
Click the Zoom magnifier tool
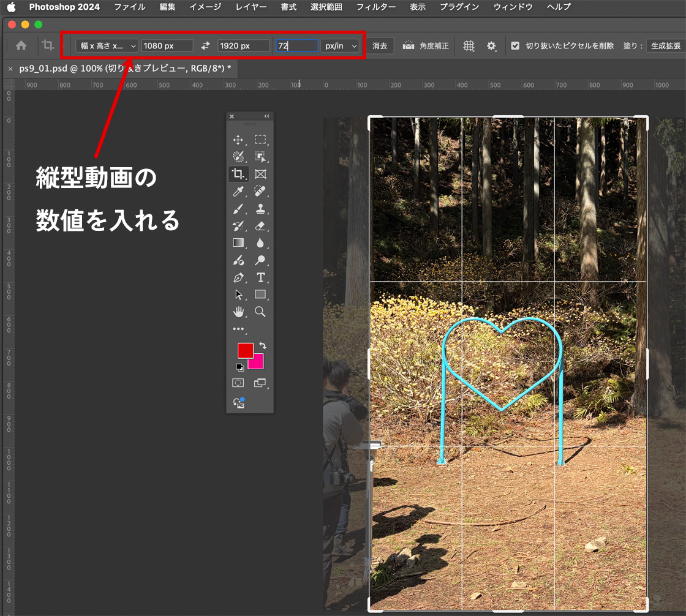click(x=260, y=312)
